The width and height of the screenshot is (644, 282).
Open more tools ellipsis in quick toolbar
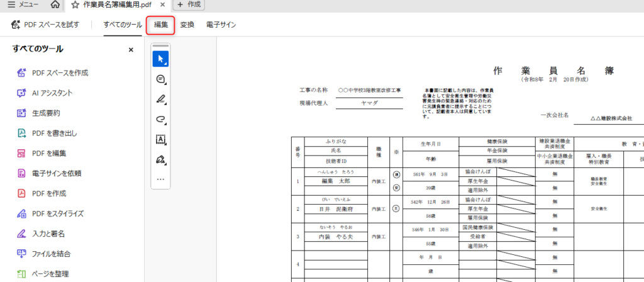[160, 179]
